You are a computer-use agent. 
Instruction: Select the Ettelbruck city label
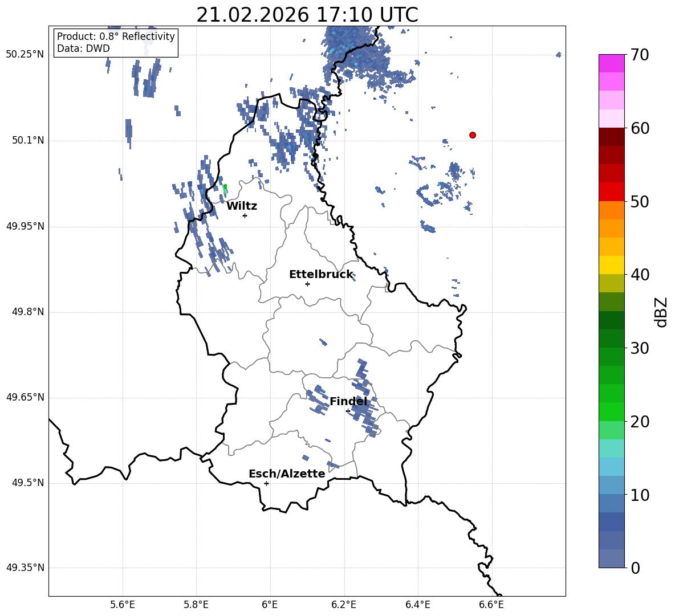coord(321,275)
